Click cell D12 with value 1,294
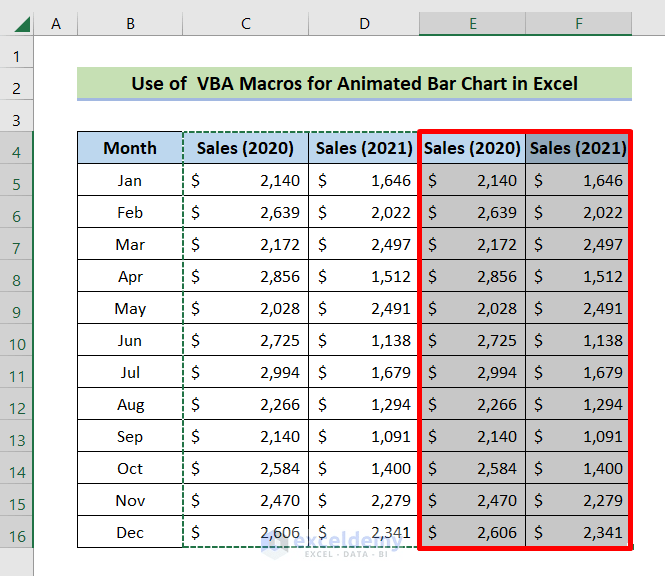Screen dimensions: 665x576 364,404
